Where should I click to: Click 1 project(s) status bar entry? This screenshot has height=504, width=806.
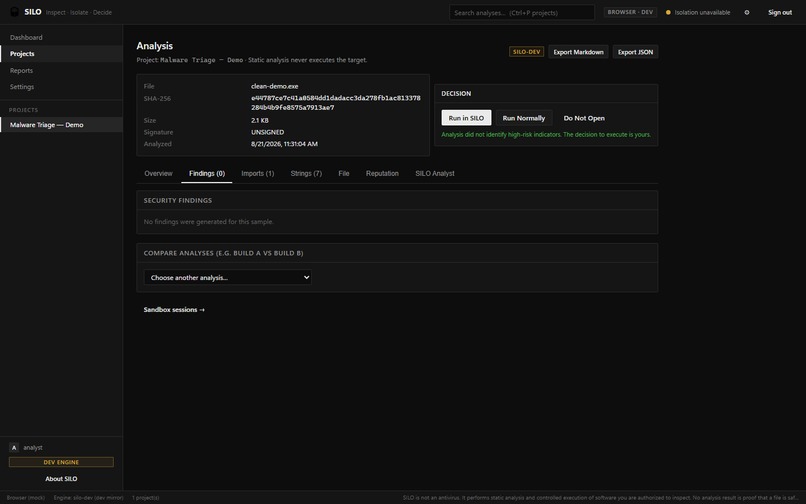click(x=145, y=498)
